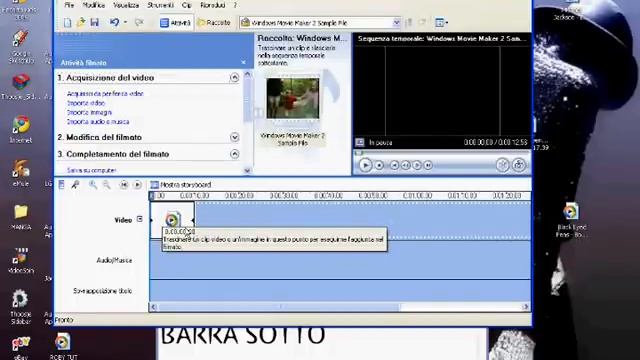640x360 pixels.
Task: Open the MANGA folder desktop icon
Action: tap(21, 217)
